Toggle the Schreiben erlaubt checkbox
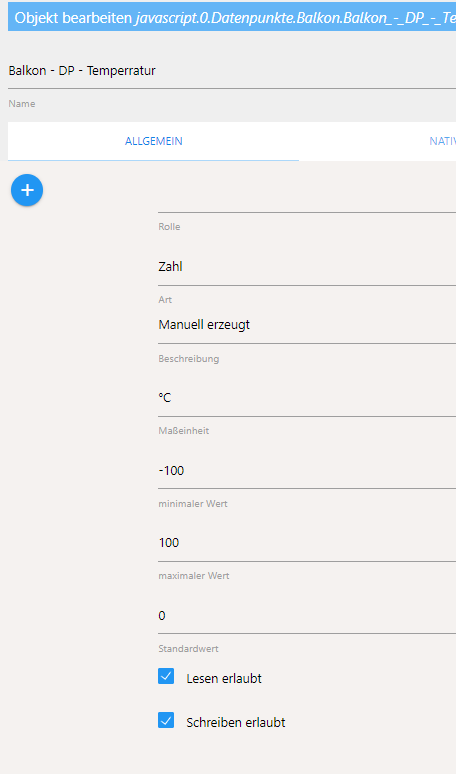Screen dimensions: 456x774 (x=166, y=720)
